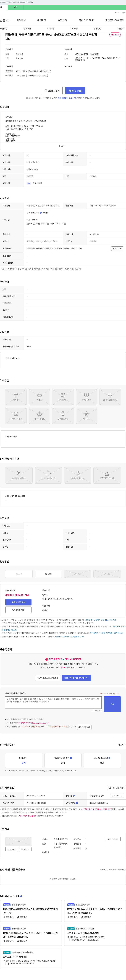Click the 고용24 logo
126x980 pixels.
pyautogui.click(x=5, y=20)
